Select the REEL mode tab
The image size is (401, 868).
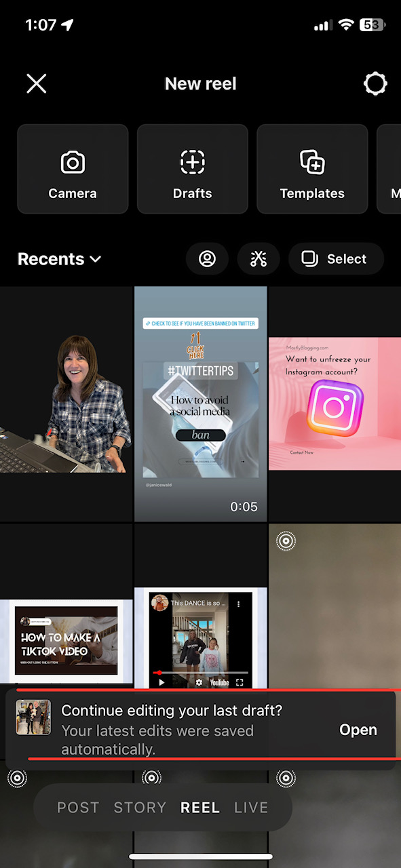[x=200, y=808]
